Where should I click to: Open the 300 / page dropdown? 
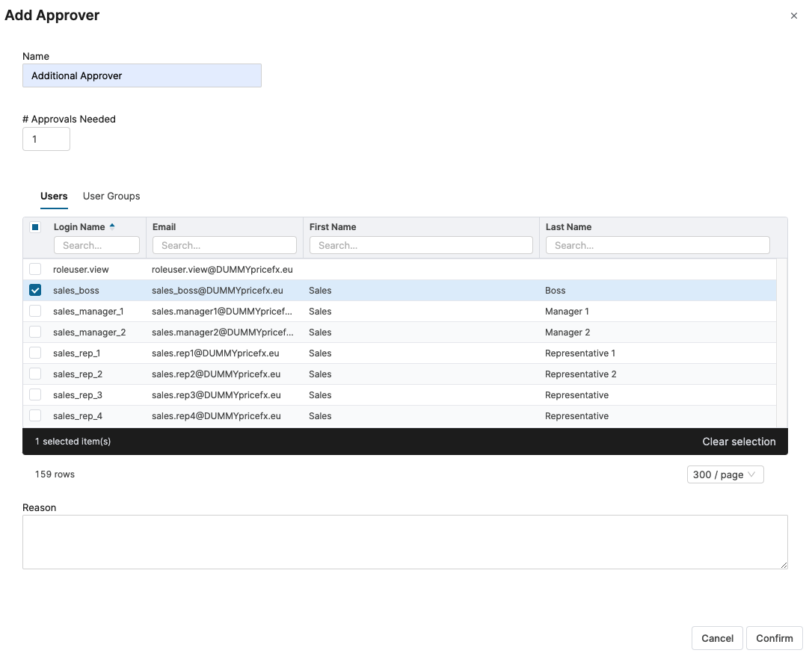[x=725, y=474]
